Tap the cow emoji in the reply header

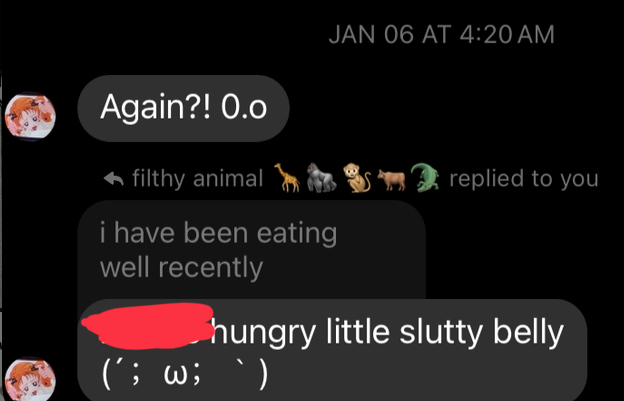coord(391,179)
